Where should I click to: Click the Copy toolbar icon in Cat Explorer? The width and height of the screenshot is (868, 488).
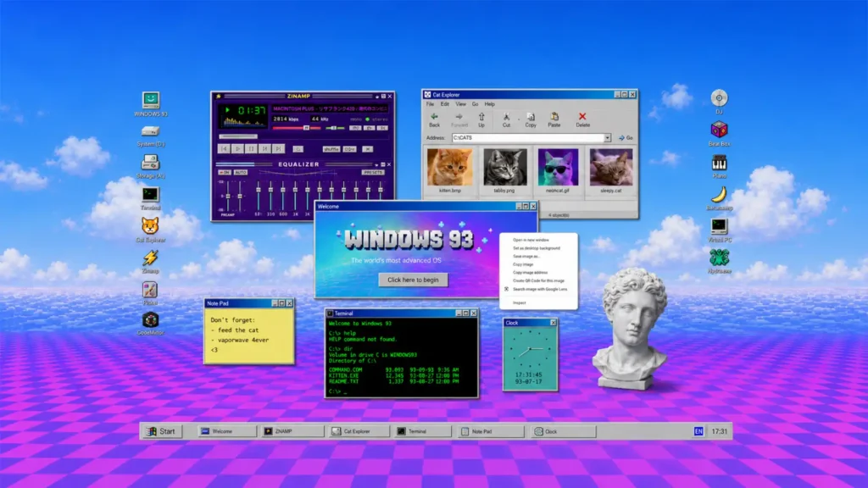coord(531,120)
